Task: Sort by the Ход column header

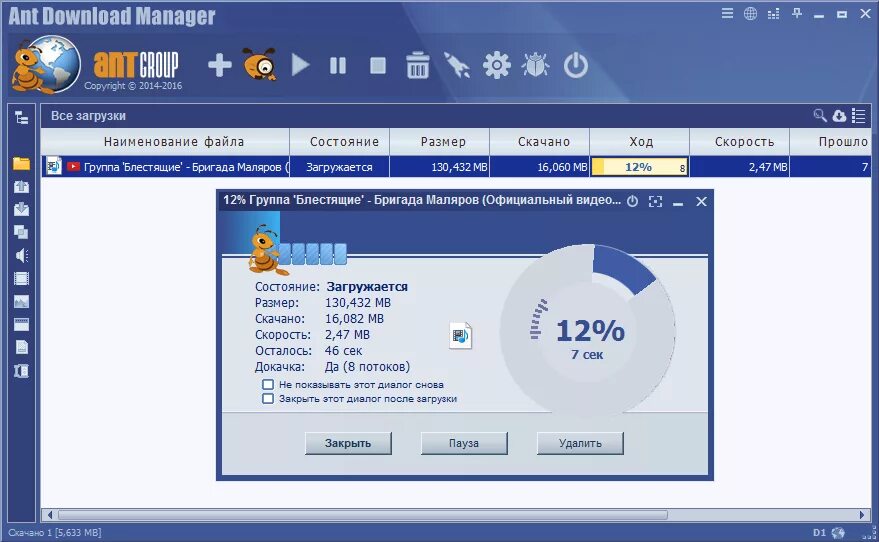Action: (640, 142)
